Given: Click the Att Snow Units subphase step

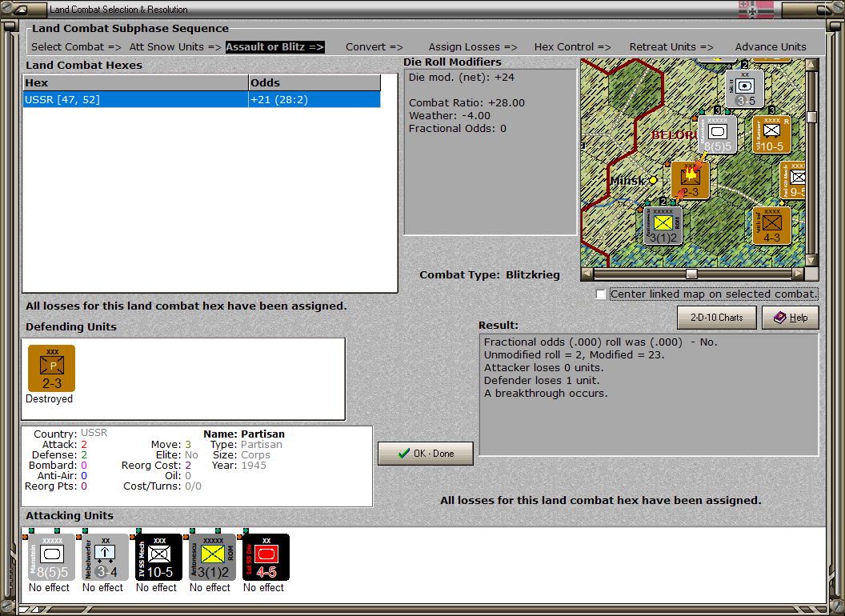Looking at the screenshot, I should coord(175,47).
